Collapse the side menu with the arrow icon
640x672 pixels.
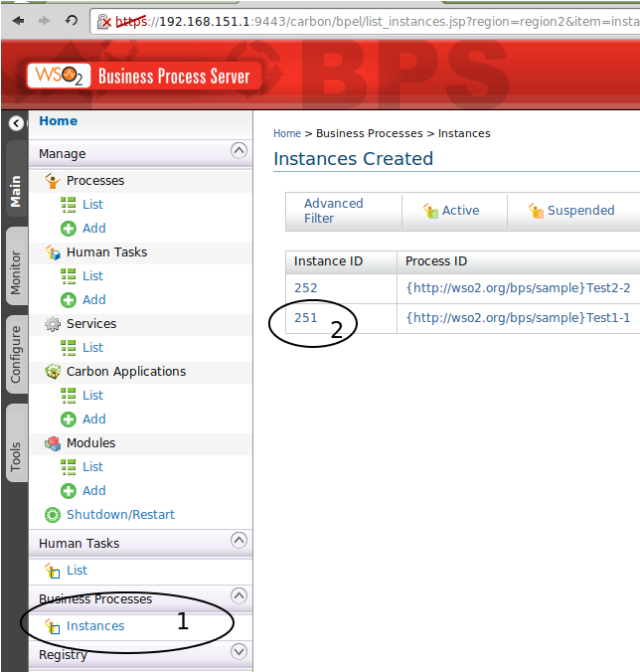pos(16,123)
